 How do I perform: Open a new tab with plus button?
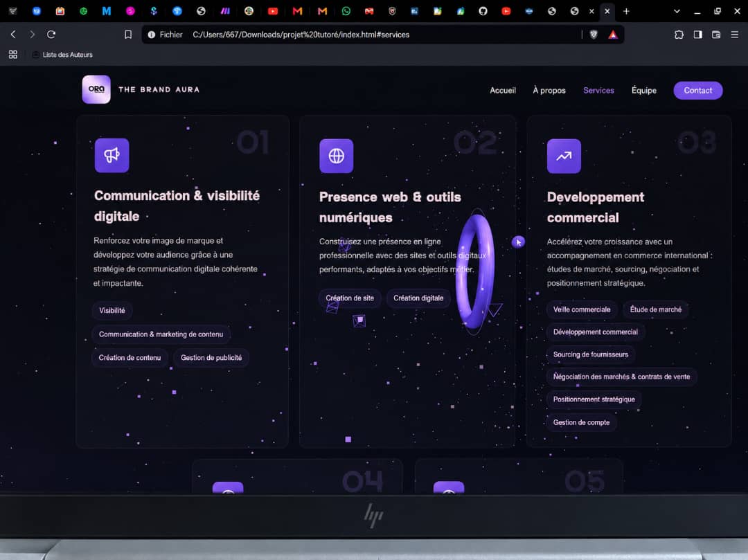(626, 11)
